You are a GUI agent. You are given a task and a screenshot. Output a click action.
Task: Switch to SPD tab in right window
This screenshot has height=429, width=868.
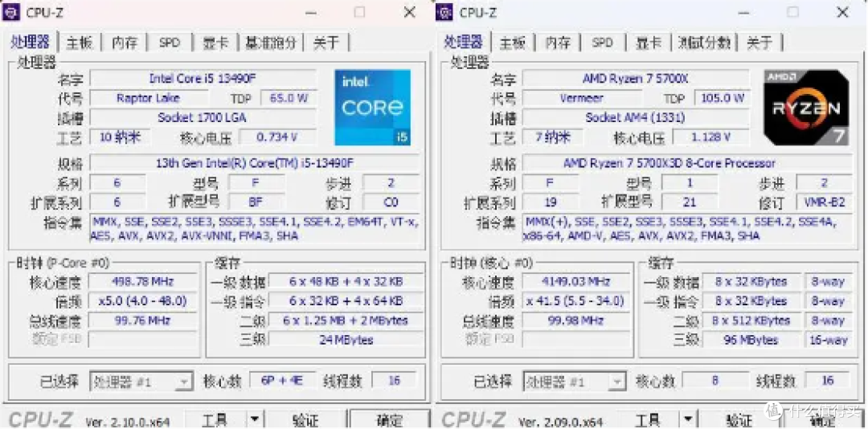click(x=602, y=43)
